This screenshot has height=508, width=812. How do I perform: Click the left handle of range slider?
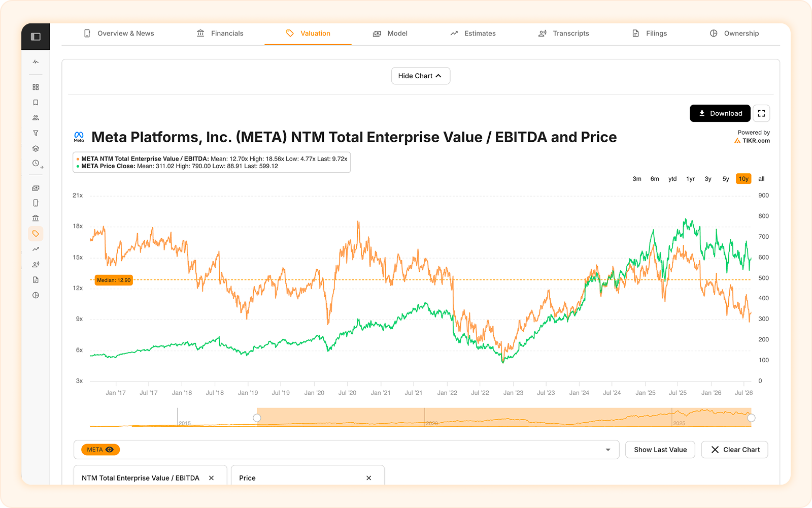257,418
